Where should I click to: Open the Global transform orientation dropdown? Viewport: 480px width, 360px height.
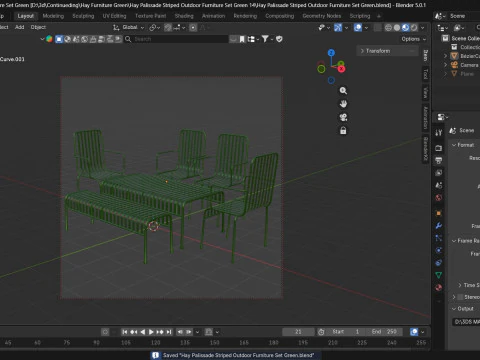tap(129, 27)
